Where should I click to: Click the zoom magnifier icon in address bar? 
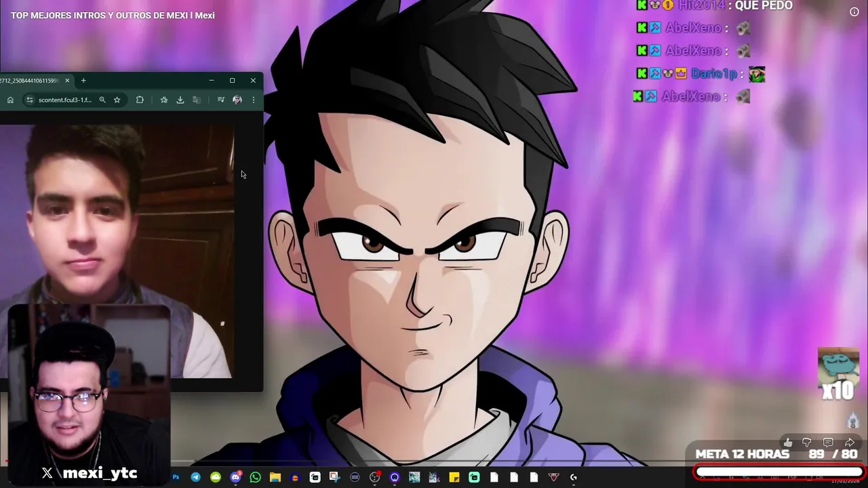coord(102,100)
